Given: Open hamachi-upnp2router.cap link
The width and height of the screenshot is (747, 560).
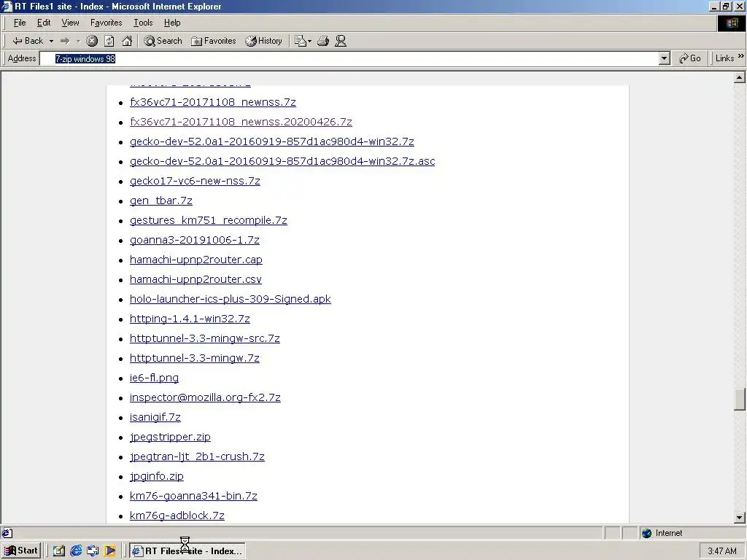Looking at the screenshot, I should click(196, 260).
